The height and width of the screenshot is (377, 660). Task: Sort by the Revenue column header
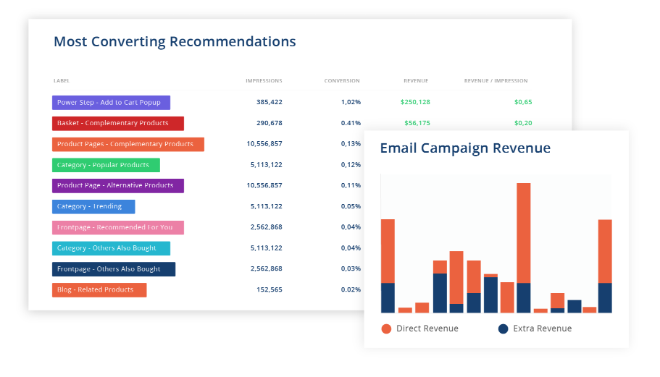tap(416, 81)
